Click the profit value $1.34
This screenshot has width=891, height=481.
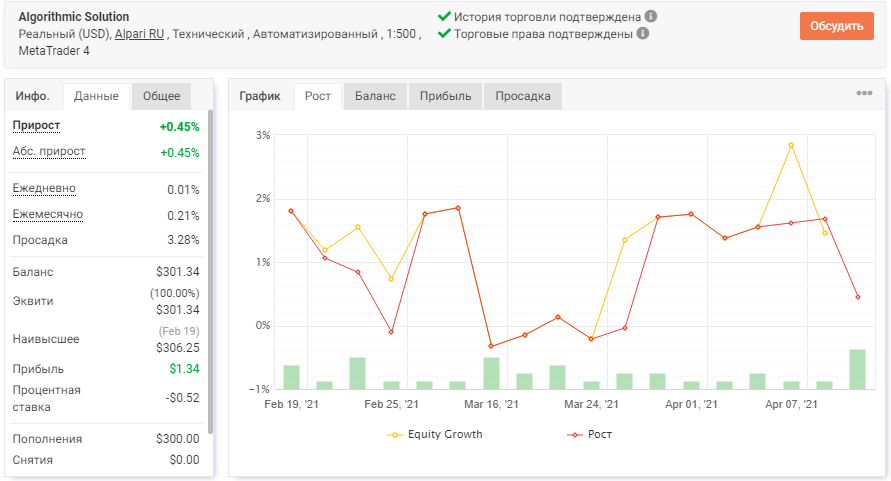click(x=185, y=369)
